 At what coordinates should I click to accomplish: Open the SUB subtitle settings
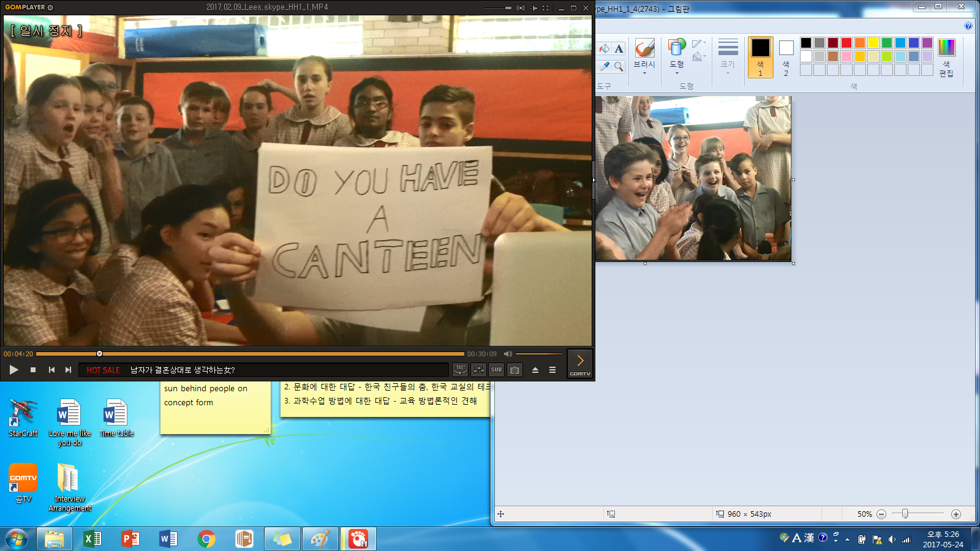pos(496,370)
